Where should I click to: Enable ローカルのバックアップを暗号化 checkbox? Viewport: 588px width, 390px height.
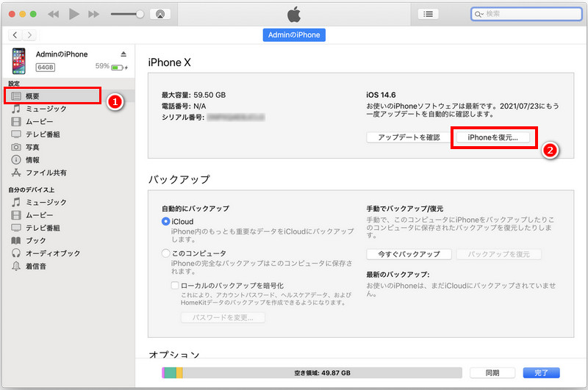click(x=175, y=286)
